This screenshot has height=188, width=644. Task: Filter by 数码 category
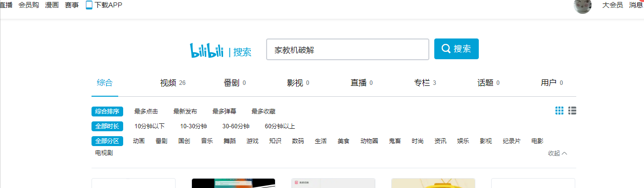pos(298,141)
